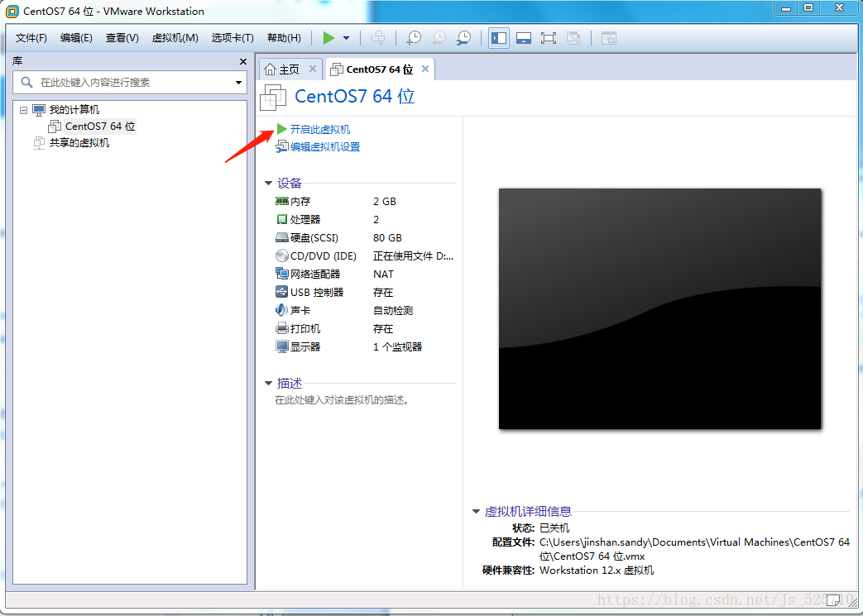The width and height of the screenshot is (863, 616).
Task: Open the library search dropdown arrow
Action: point(238,83)
